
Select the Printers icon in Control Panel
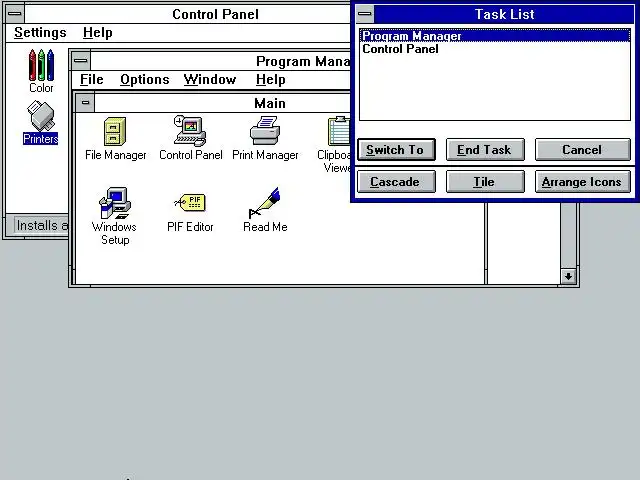(40, 122)
